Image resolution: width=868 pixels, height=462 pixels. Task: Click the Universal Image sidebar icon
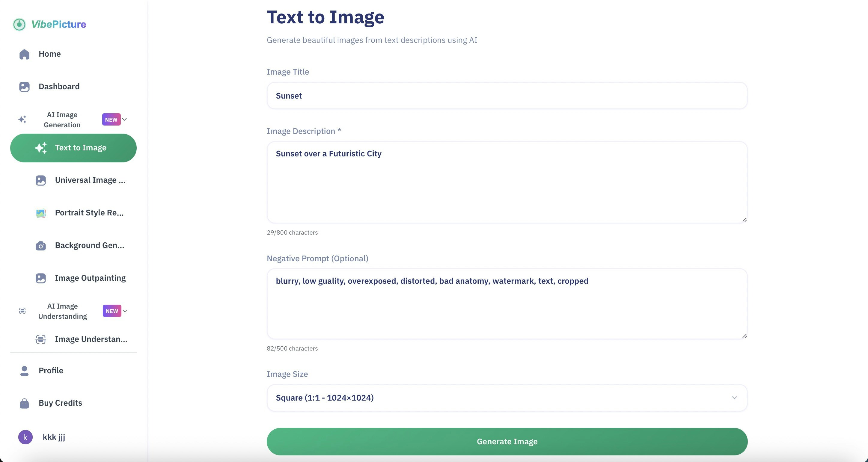41,180
